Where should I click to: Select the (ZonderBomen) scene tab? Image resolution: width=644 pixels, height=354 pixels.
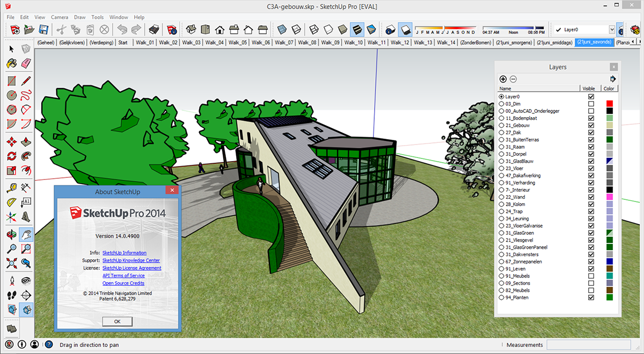(475, 42)
